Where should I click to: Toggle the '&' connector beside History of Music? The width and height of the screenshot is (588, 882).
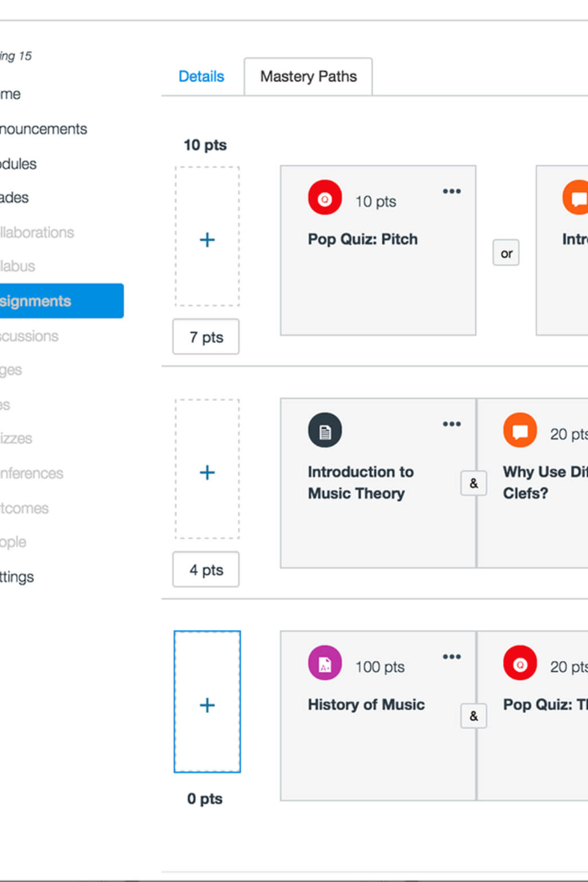coord(474,716)
